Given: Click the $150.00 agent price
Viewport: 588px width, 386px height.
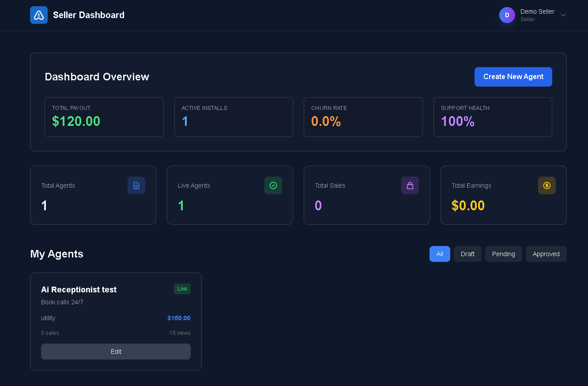Looking at the screenshot, I should click(x=179, y=318).
